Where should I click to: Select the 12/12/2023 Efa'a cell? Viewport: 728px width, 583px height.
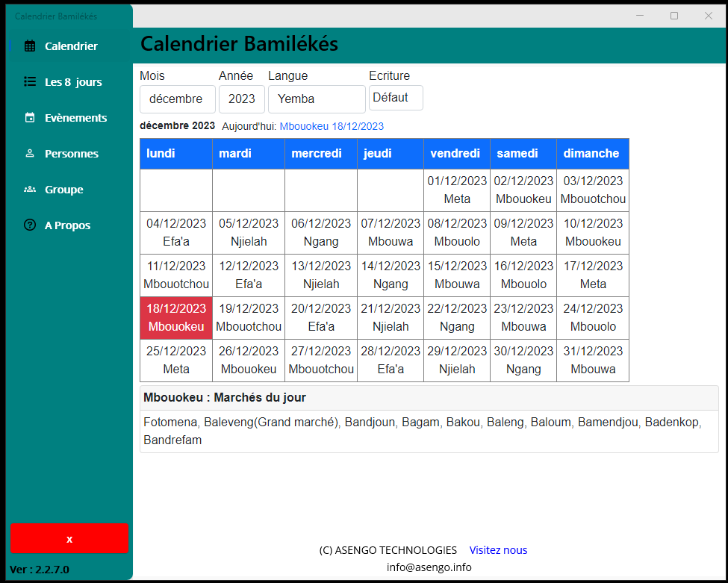[249, 275]
